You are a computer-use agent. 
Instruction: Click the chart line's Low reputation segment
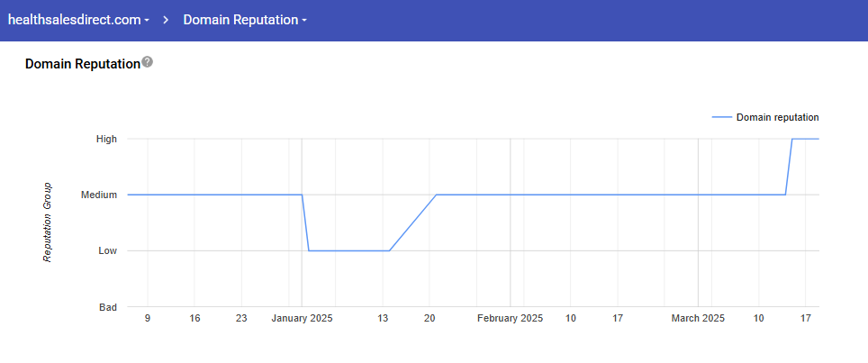pos(348,250)
